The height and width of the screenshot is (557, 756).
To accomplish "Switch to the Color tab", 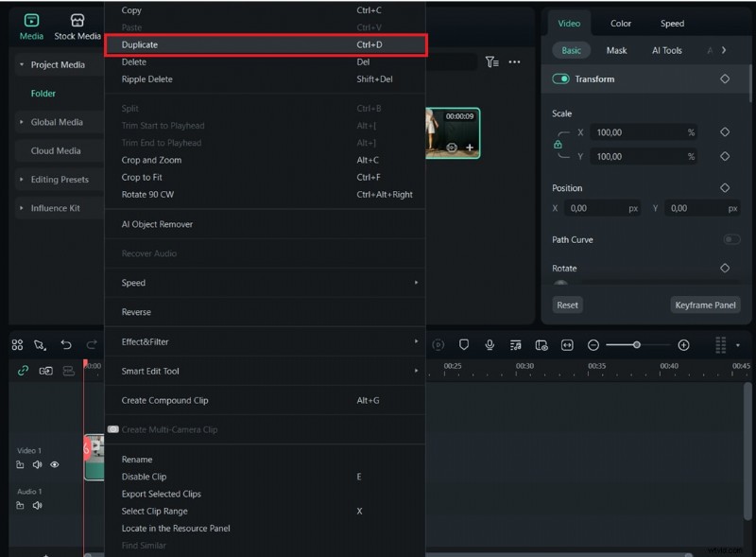I will pos(621,23).
